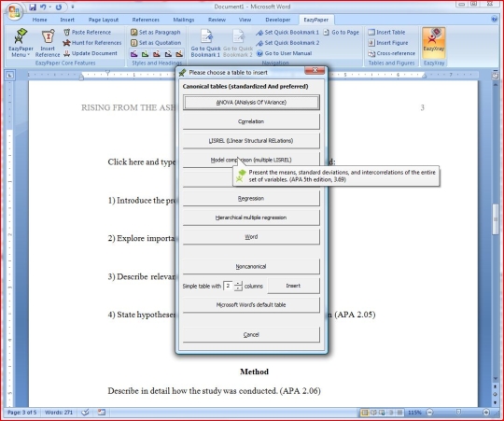Click the zoom in plus button

tap(486, 413)
